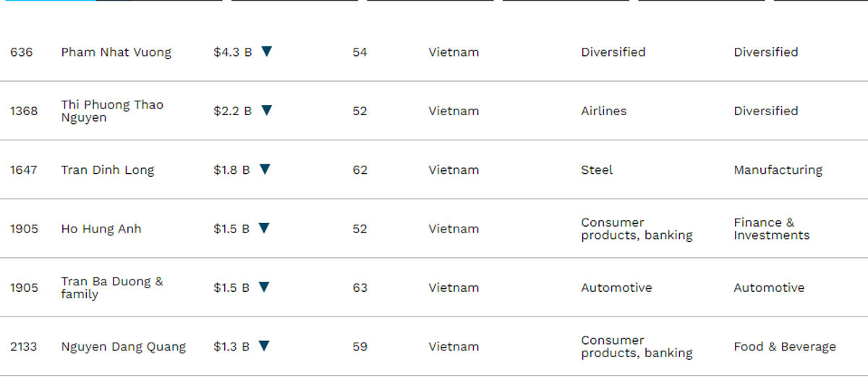868x386 pixels.
Task: Click the Manufacturing industry cell
Action: [778, 170]
